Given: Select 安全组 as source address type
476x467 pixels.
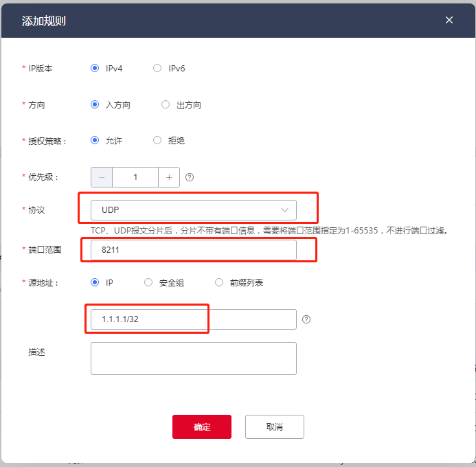Looking at the screenshot, I should pos(148,282).
